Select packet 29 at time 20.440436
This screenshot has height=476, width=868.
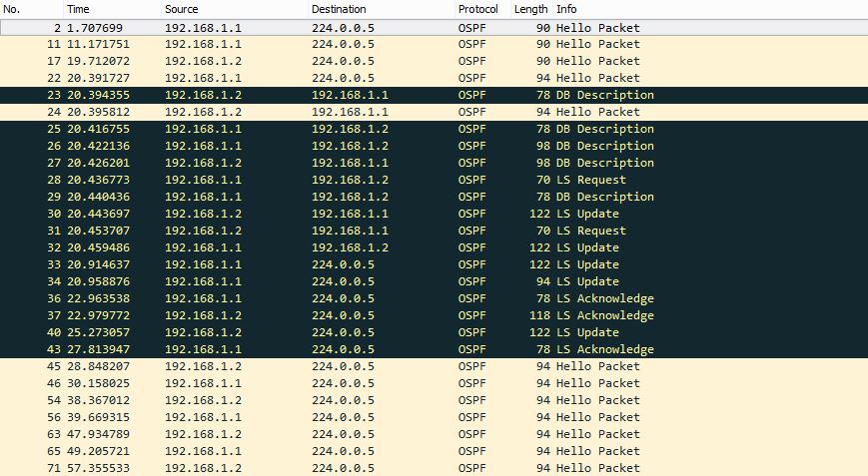click(x=434, y=197)
